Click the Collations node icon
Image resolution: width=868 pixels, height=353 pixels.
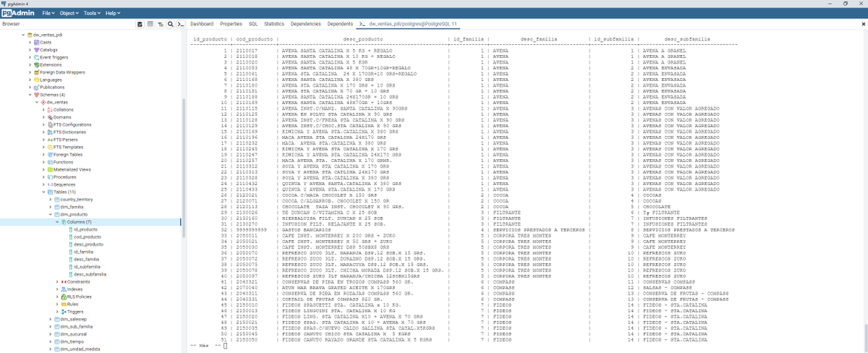[x=50, y=110]
